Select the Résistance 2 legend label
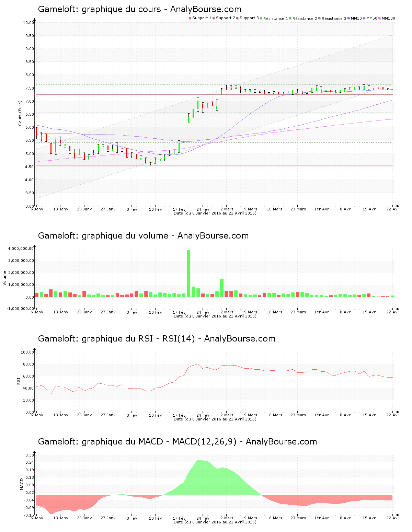The width and height of the screenshot is (412, 532). pyautogui.click(x=305, y=19)
